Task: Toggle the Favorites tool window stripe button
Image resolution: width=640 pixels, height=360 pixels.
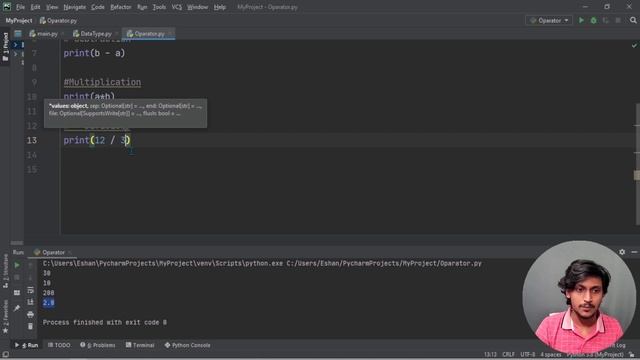Action: coord(5,316)
